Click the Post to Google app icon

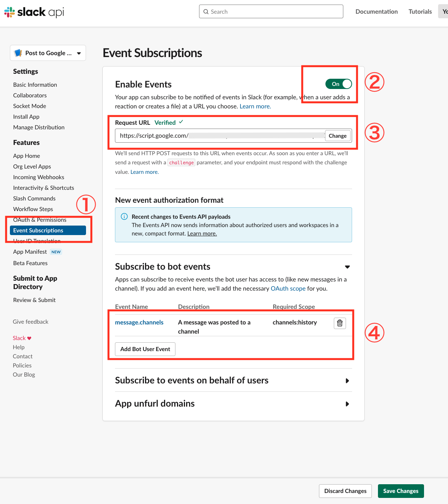[x=18, y=52]
